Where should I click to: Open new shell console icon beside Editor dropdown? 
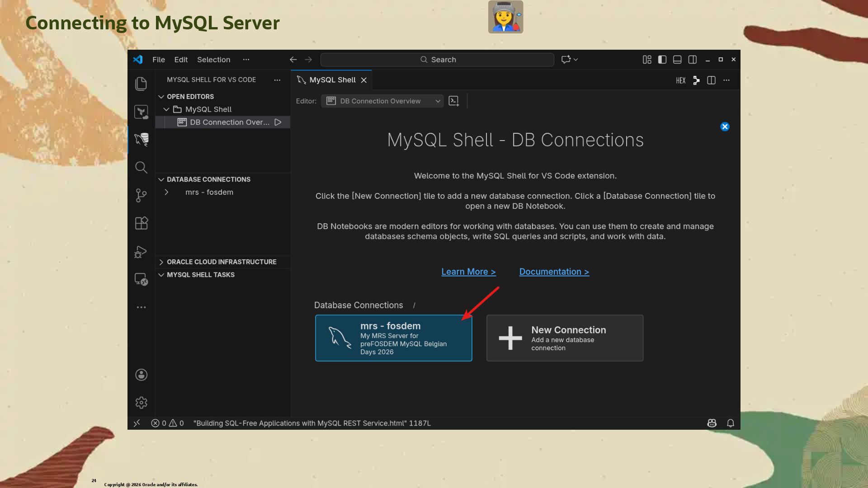coord(453,101)
